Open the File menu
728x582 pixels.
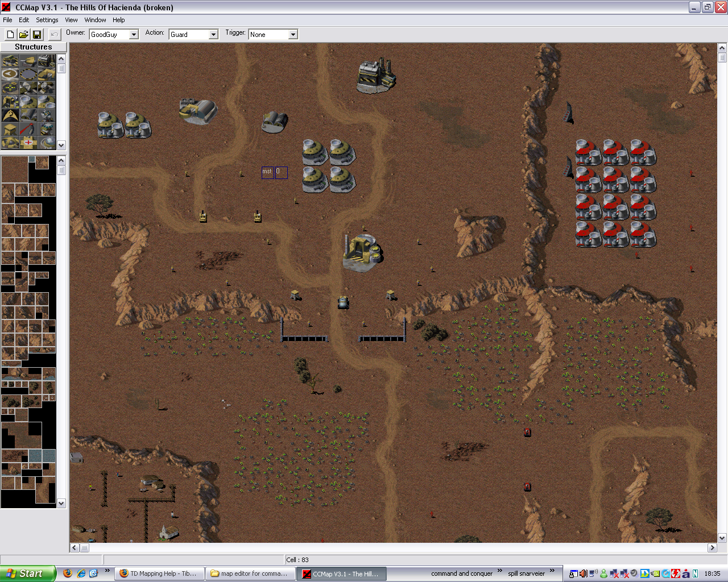point(7,20)
